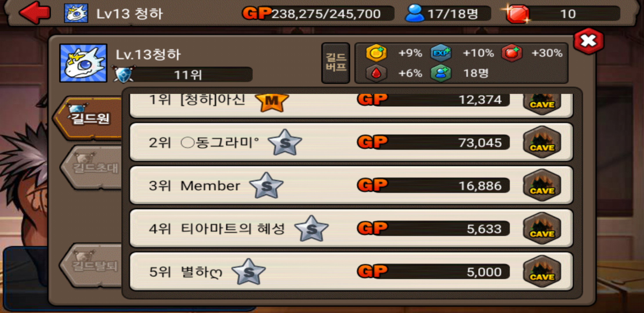The height and width of the screenshot is (313, 644).
Task: Tap the blood drop +6% buff icon
Action: pyautogui.click(x=376, y=73)
